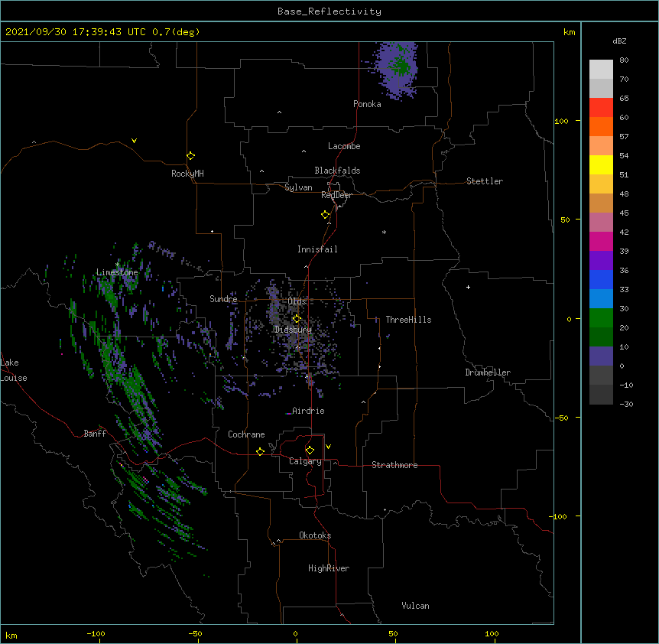Click the blue 36 dBZ legend swatch
659x644 pixels.
601,279
